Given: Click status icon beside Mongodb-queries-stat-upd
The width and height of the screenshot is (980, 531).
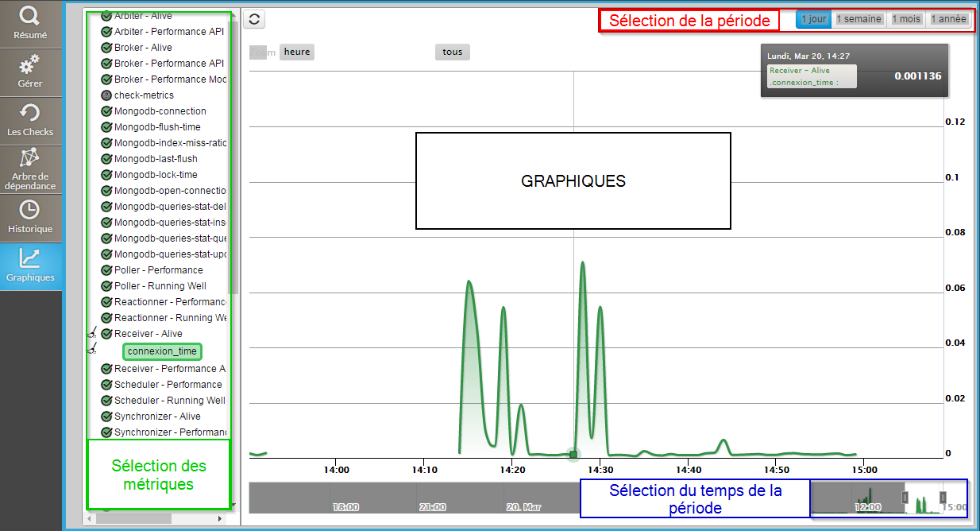Looking at the screenshot, I should click(106, 254).
